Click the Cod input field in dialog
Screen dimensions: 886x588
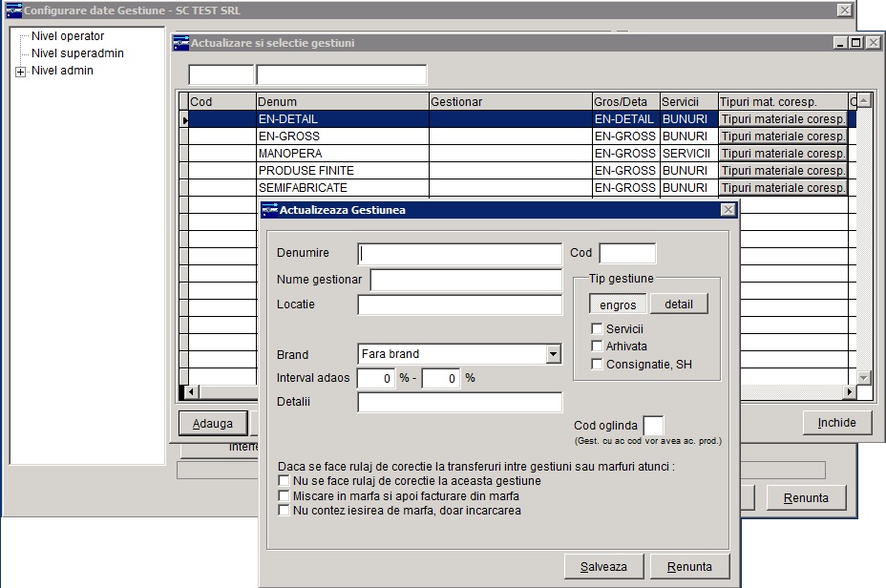click(627, 253)
